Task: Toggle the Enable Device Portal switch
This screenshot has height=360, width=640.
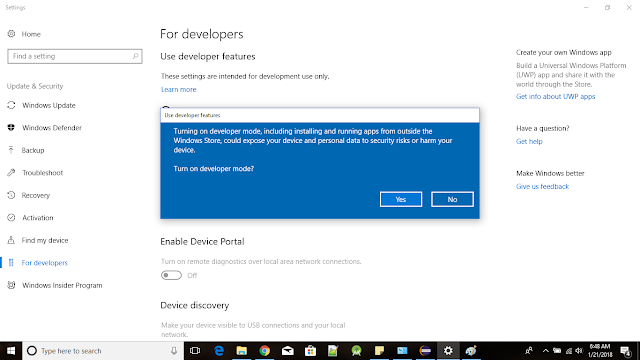Action: (171, 275)
